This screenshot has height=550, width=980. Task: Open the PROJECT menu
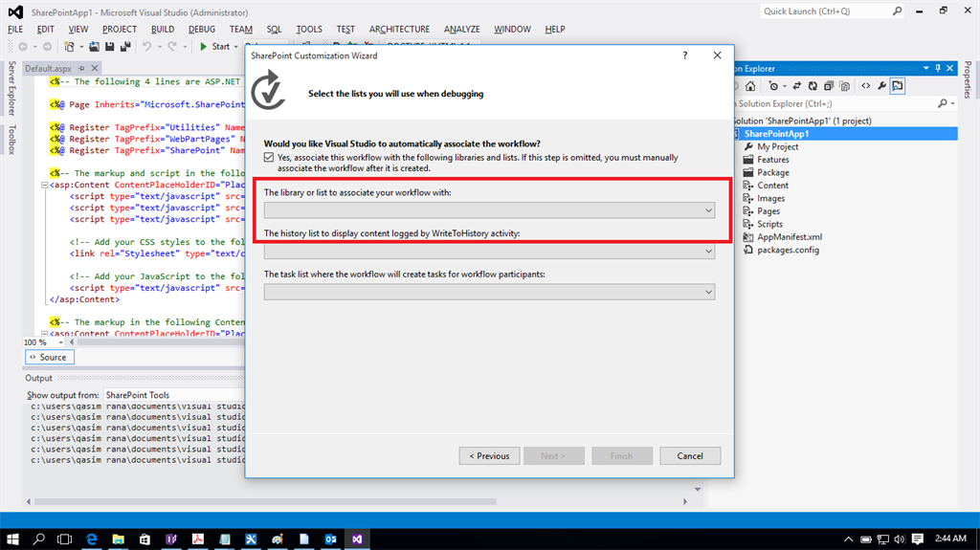coord(120,30)
